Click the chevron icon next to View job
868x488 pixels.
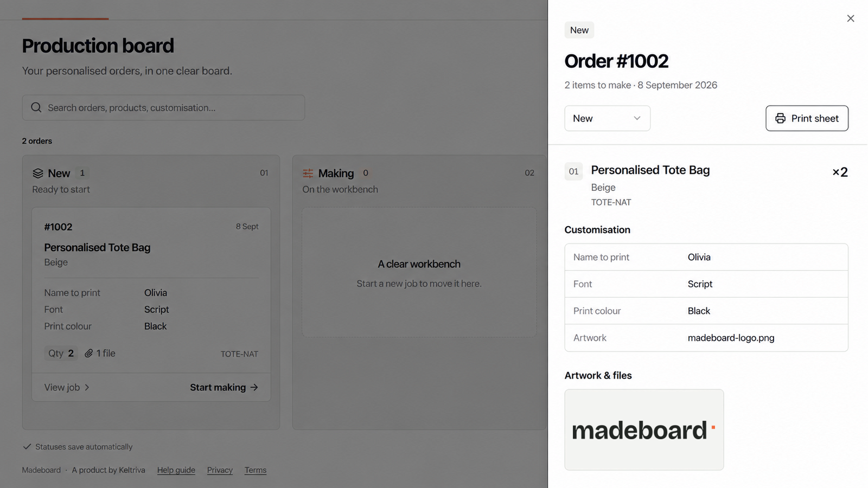pyautogui.click(x=87, y=387)
